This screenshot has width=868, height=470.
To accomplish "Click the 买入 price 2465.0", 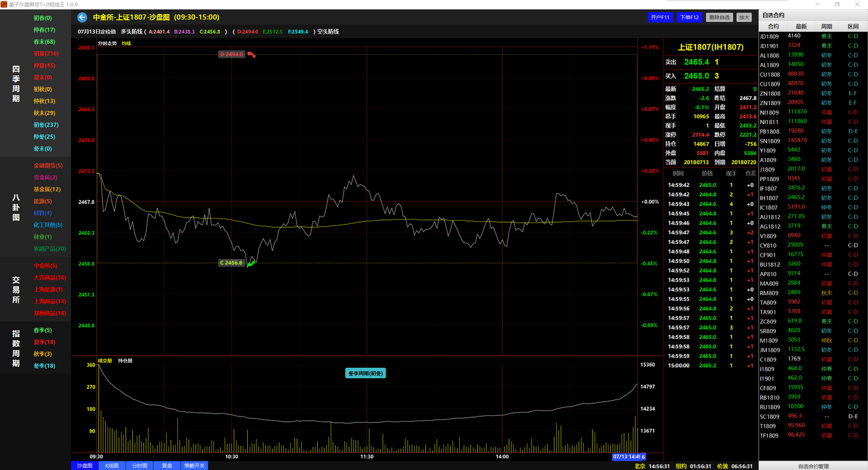I will [x=697, y=76].
